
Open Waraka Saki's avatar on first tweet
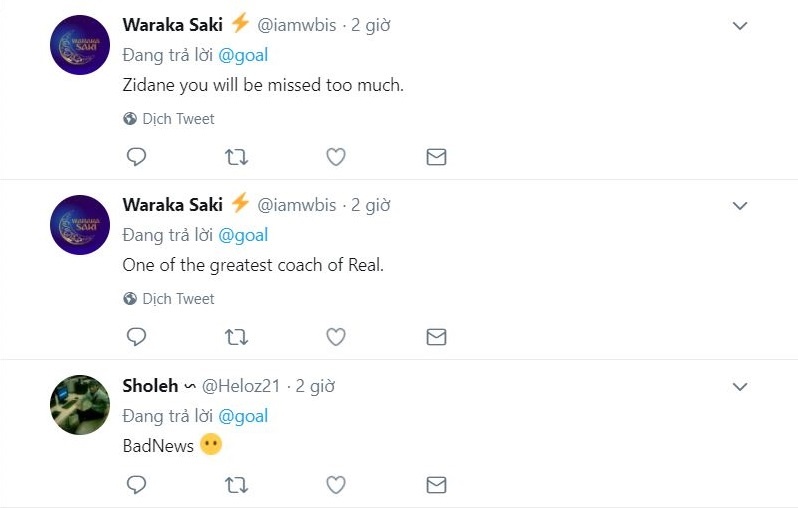click(80, 45)
